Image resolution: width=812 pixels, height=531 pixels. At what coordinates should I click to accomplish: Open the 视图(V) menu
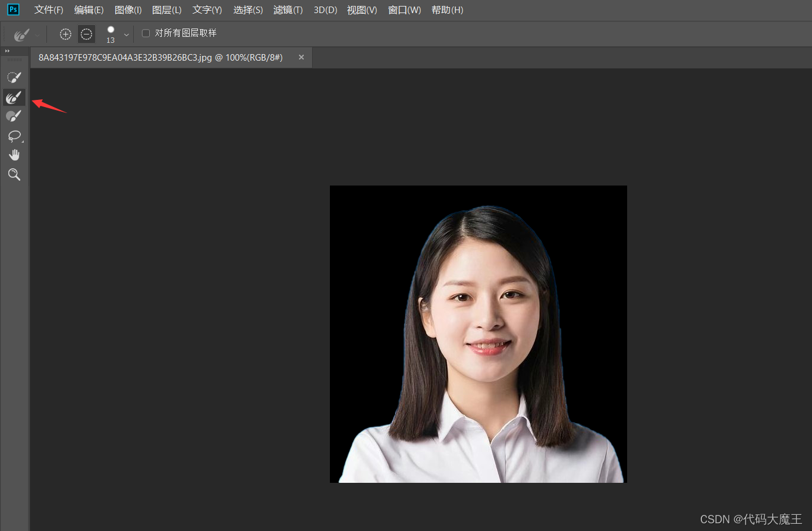[362, 10]
